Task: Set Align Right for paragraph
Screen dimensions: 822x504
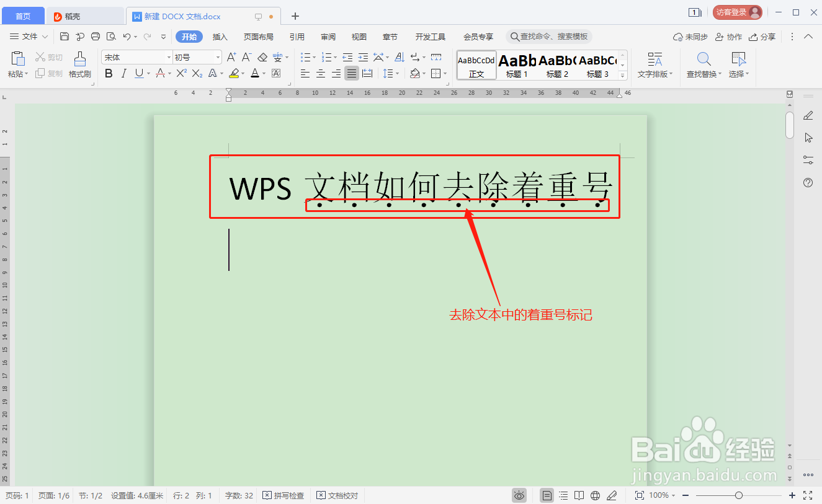Action: [336, 74]
